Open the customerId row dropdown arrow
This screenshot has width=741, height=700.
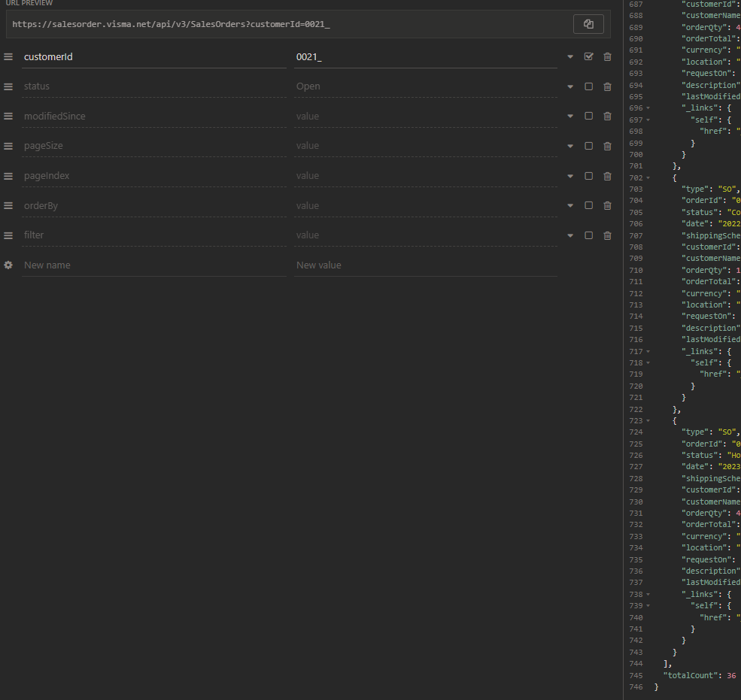click(x=570, y=56)
